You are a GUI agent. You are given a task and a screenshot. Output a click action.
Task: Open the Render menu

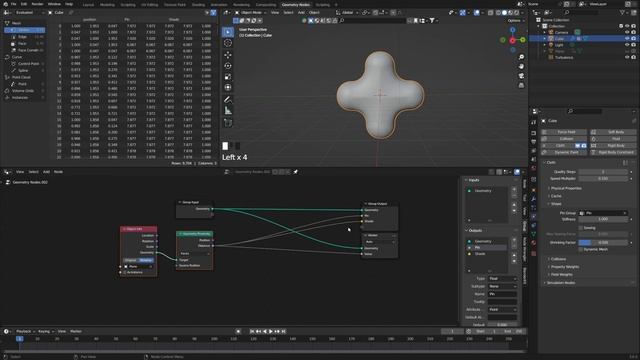tap(37, 4)
